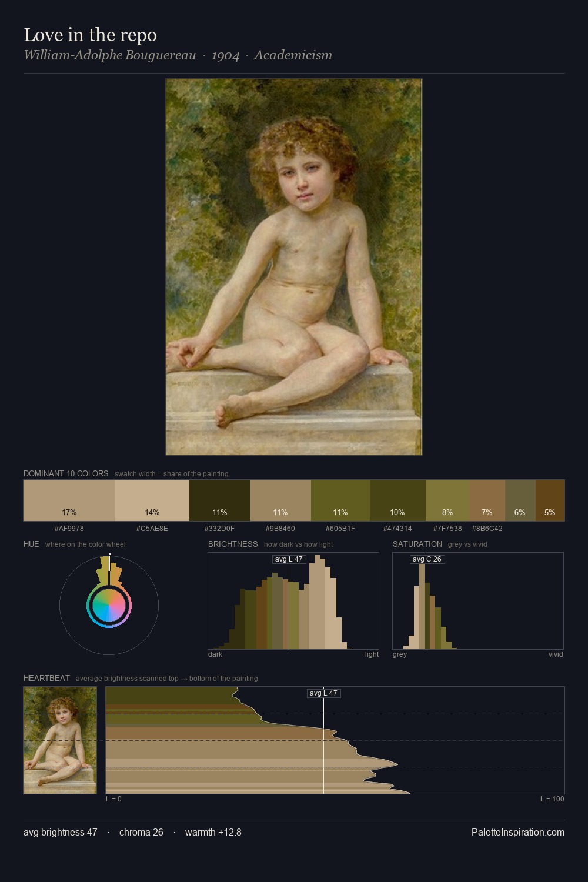Click 'chroma 26' footer text
This screenshot has width=588, height=882.
click(x=141, y=832)
